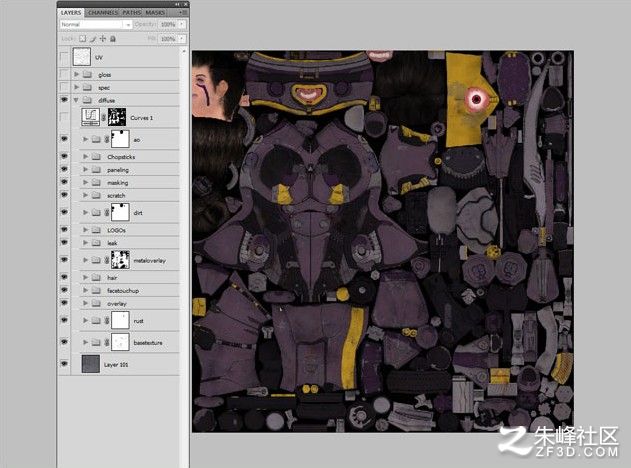The width and height of the screenshot is (631, 468).
Task: Hide the ao group eye
Action: tap(64, 139)
